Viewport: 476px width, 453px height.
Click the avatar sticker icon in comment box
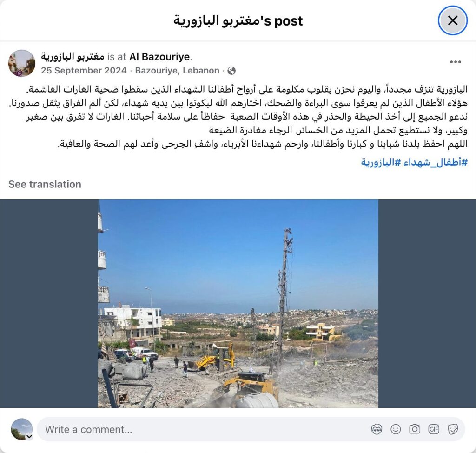[x=377, y=429]
